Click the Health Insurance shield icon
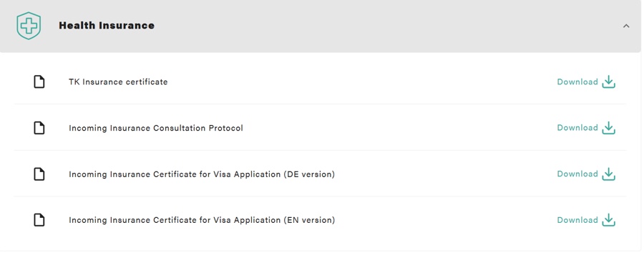Image resolution: width=644 pixels, height=270 pixels. coord(29,26)
